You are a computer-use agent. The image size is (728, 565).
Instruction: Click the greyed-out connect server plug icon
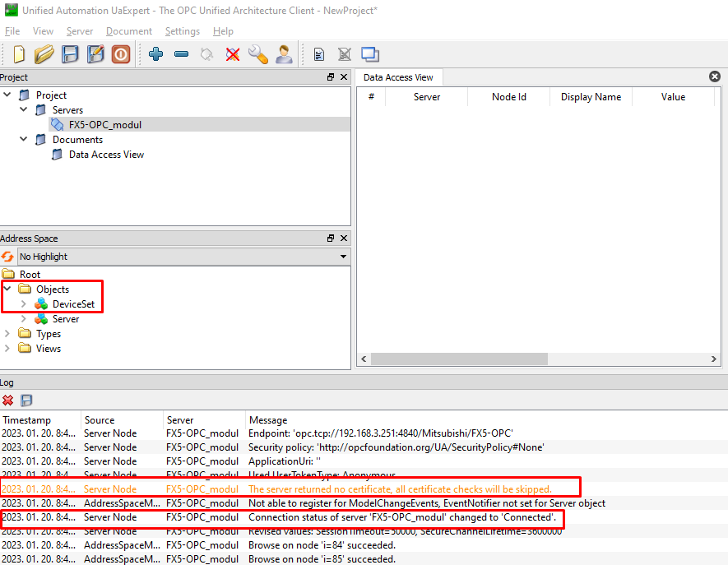(206, 54)
